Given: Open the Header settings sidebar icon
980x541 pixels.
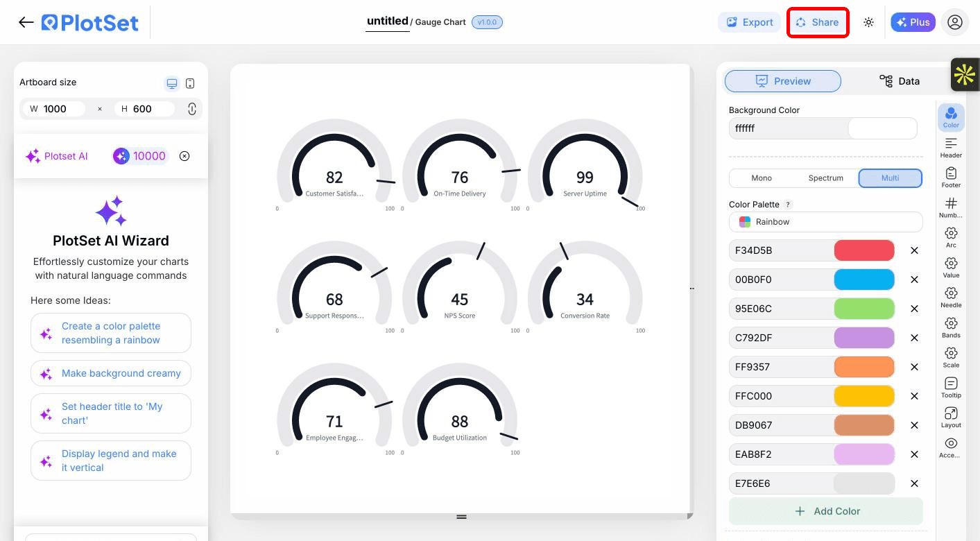Looking at the screenshot, I should tap(951, 147).
